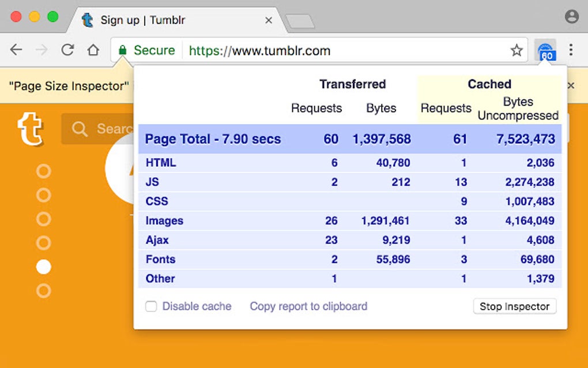Open the home page icon

(93, 51)
